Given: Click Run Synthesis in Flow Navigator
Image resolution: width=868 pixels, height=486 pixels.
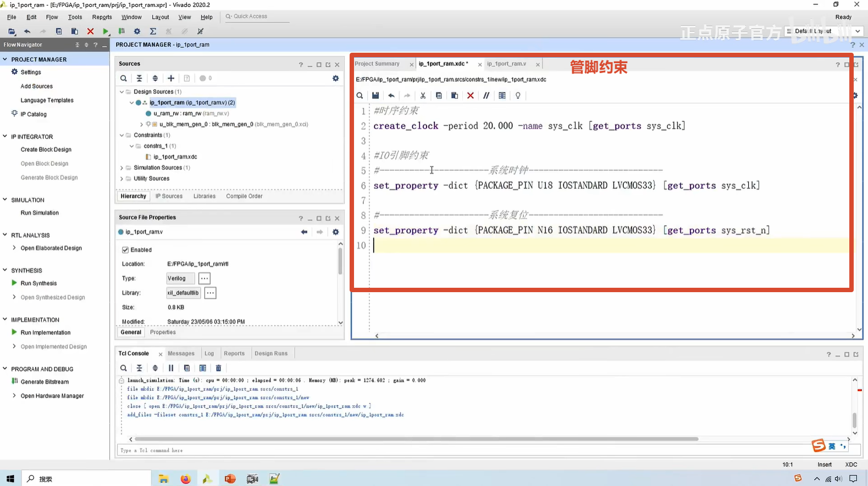Looking at the screenshot, I should [38, 283].
